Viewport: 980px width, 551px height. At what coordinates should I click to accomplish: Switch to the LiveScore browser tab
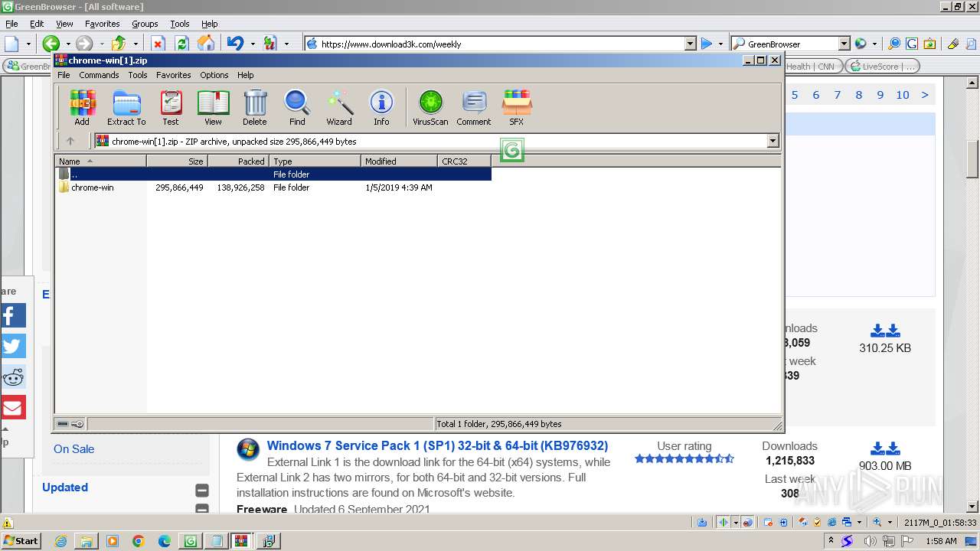pos(882,67)
